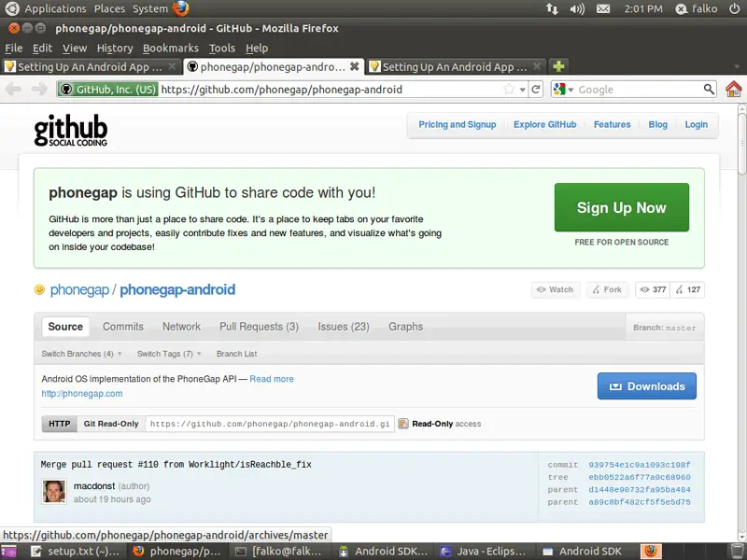The image size is (747, 560).
Task: Click the blue Downloads button
Action: (x=646, y=386)
